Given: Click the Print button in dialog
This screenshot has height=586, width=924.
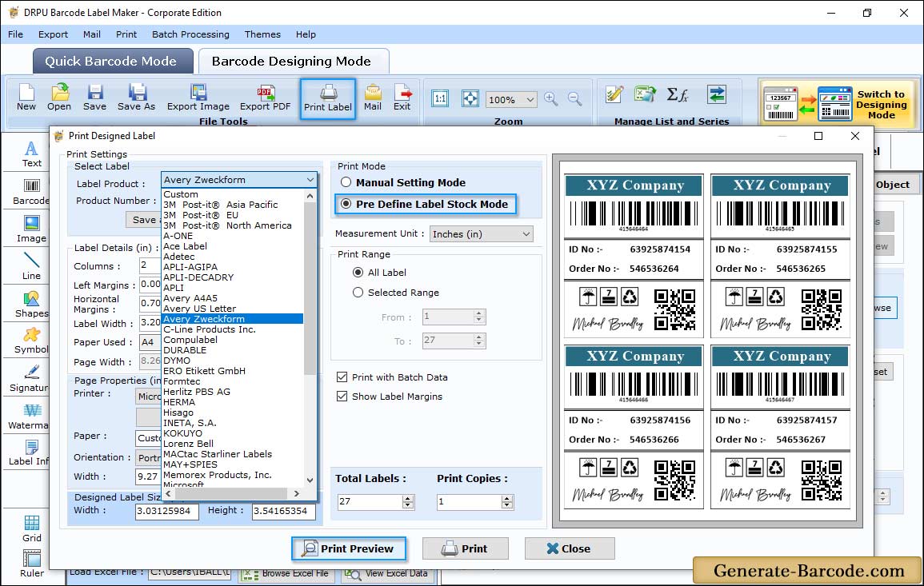Looking at the screenshot, I should [x=466, y=548].
